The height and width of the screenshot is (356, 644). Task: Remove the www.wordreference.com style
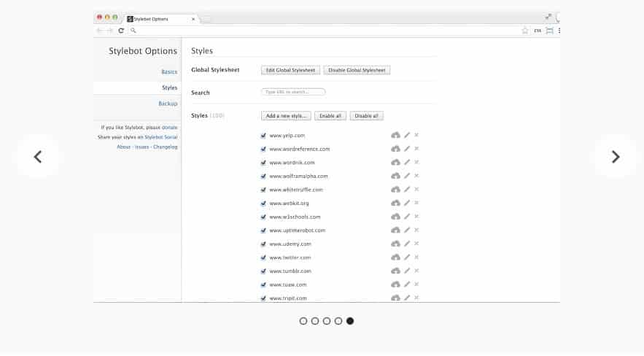(416, 149)
